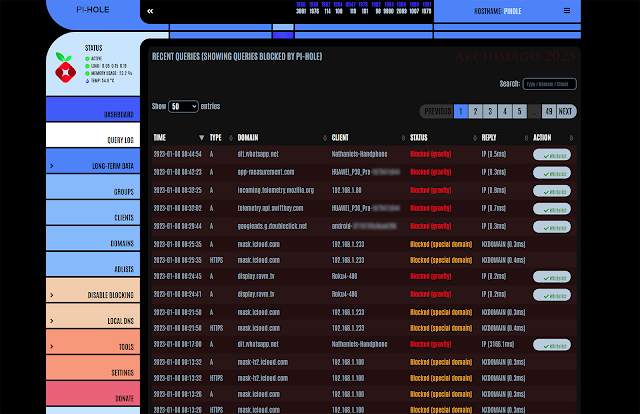
Task: Whitelist dit.whatsapp.net from 08:44:54 query
Action: pos(552,155)
